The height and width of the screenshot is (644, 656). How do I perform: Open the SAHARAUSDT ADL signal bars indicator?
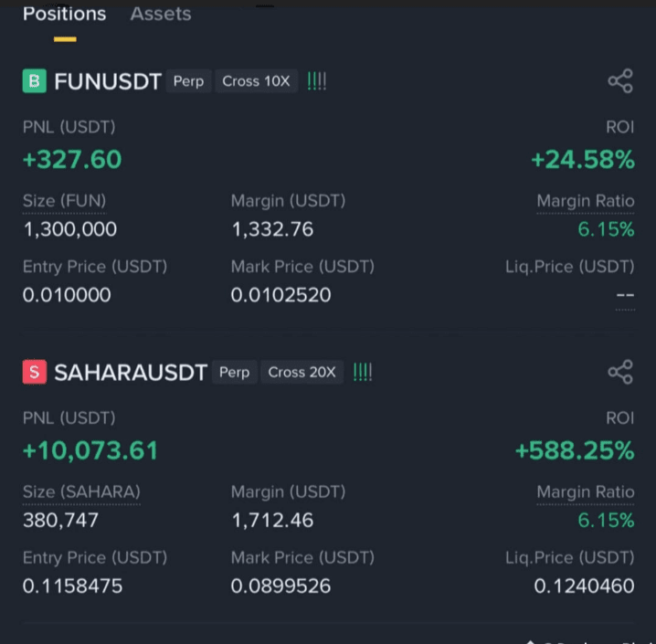point(363,372)
